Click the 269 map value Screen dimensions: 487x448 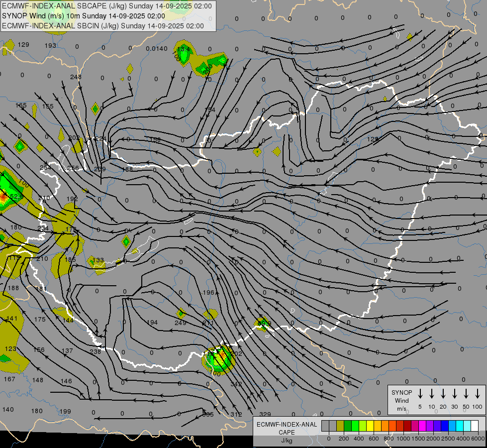click(100, 169)
